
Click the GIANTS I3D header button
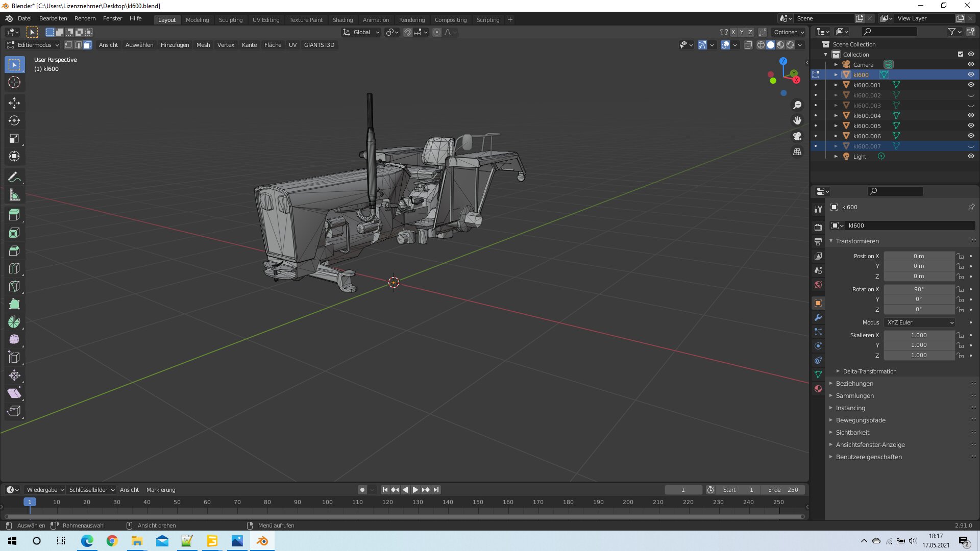point(319,45)
